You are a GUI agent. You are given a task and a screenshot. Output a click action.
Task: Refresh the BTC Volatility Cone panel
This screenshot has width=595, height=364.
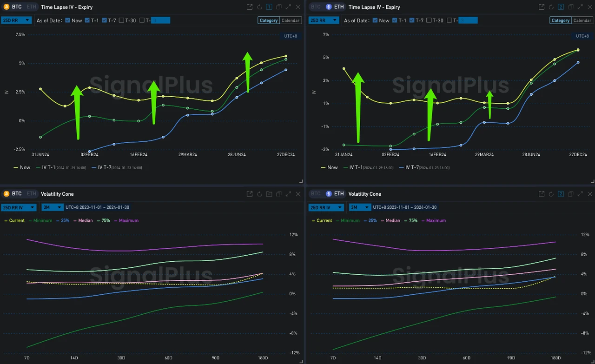point(259,194)
